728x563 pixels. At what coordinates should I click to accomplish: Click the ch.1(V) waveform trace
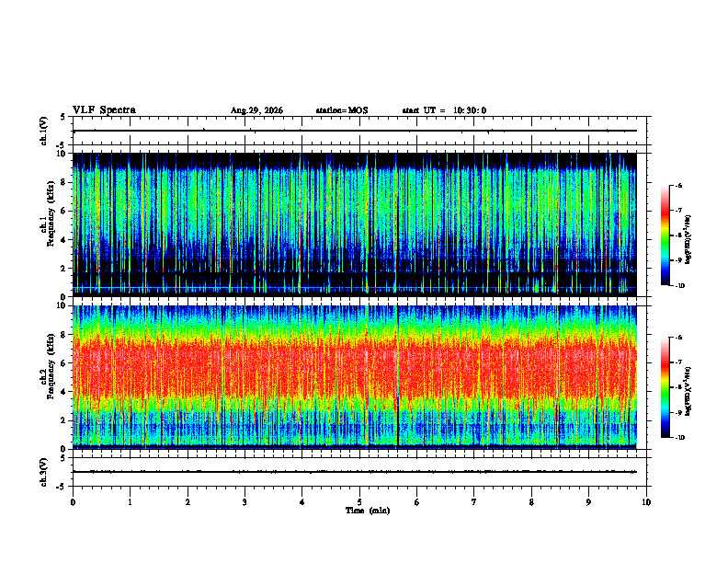point(355,131)
